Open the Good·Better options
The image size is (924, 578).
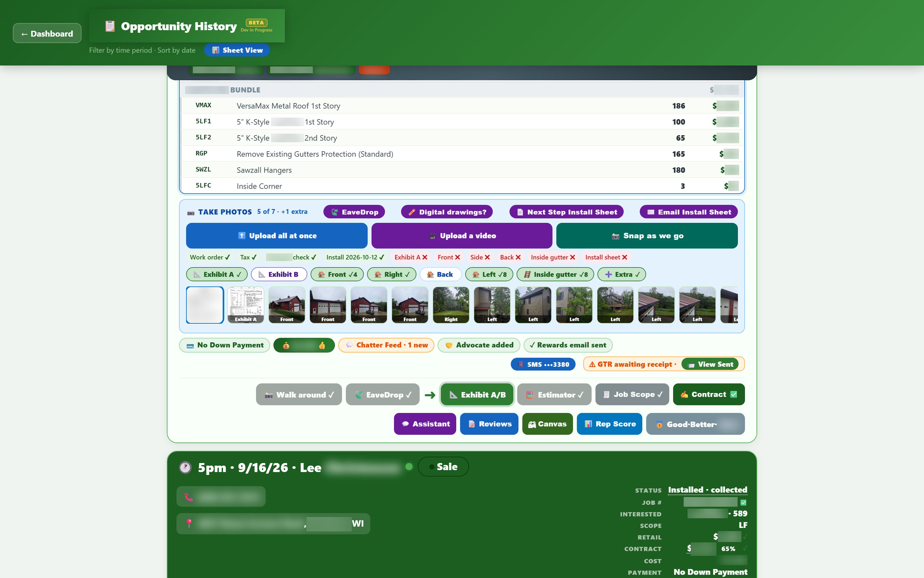pos(695,424)
